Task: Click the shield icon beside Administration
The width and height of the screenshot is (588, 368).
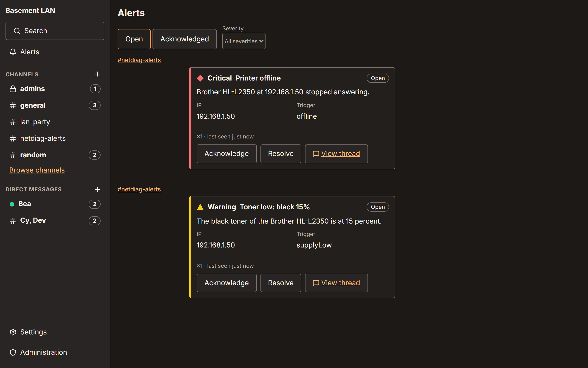Action: pos(13,352)
